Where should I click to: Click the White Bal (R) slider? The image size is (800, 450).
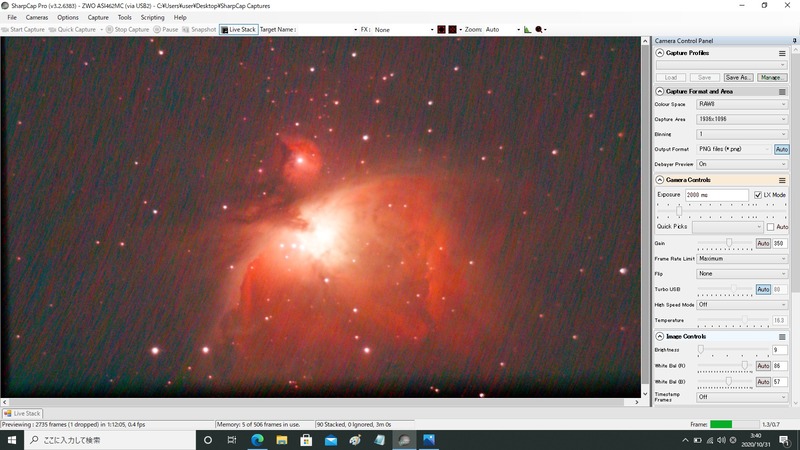click(x=725, y=366)
